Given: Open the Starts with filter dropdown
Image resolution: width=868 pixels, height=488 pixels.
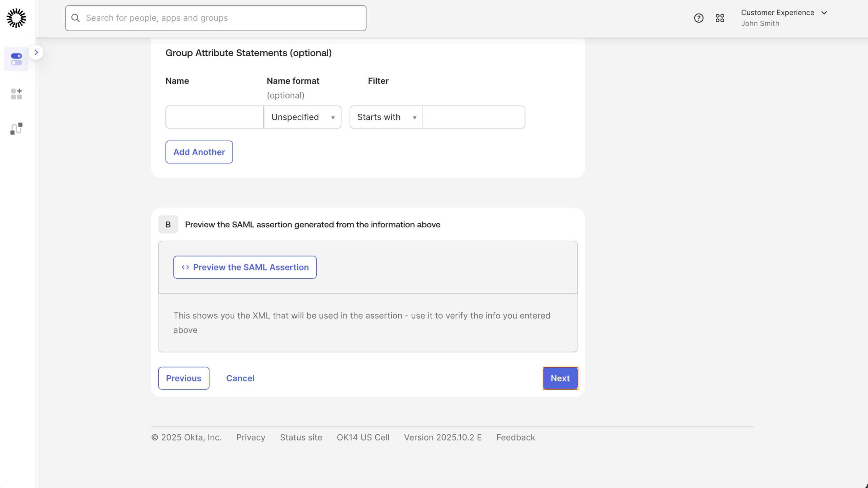Looking at the screenshot, I should [x=386, y=117].
